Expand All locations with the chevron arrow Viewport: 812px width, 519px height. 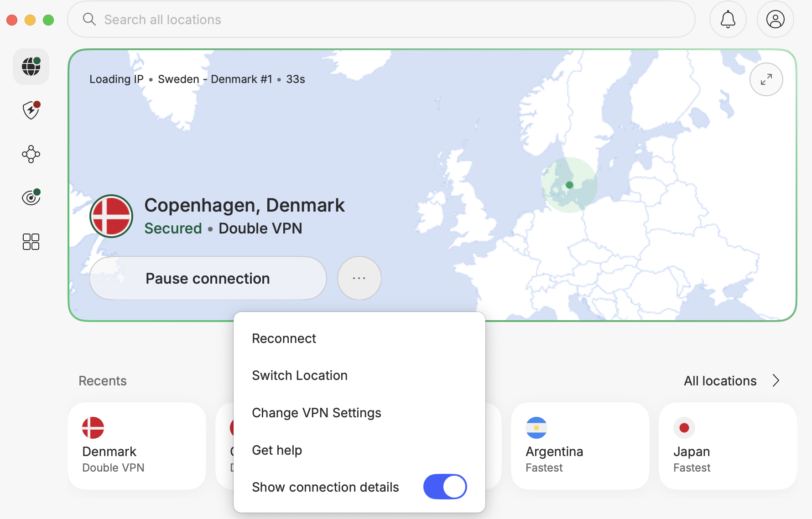pos(776,380)
